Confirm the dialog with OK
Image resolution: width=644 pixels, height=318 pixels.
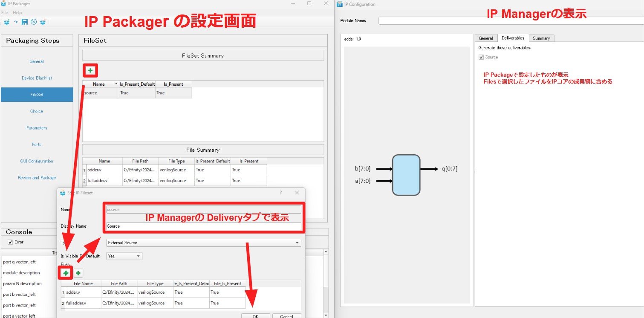coord(255,316)
